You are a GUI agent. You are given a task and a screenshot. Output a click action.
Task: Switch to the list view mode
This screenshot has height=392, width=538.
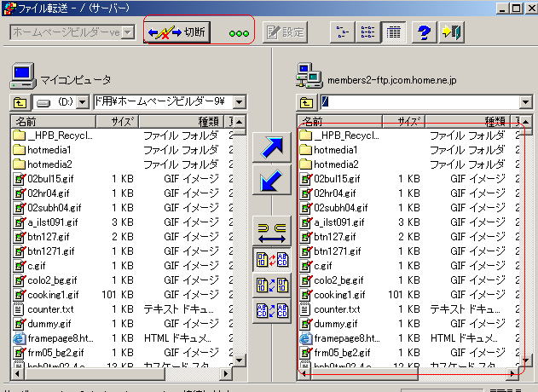368,32
